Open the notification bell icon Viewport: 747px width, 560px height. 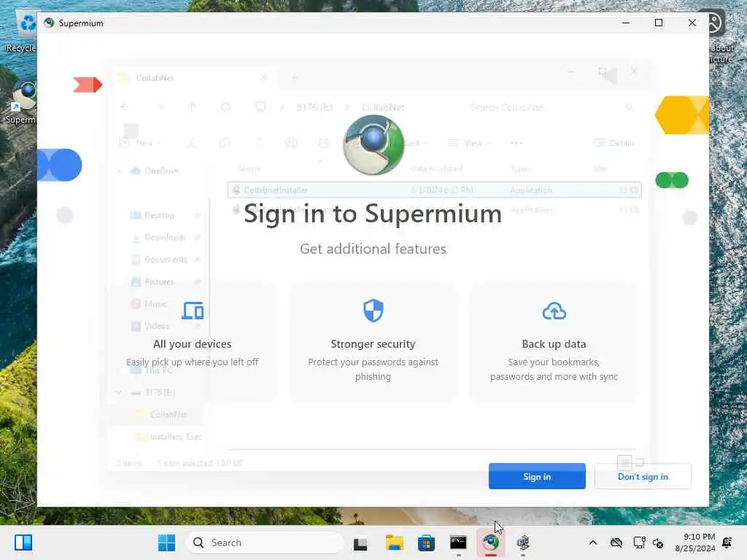727,542
